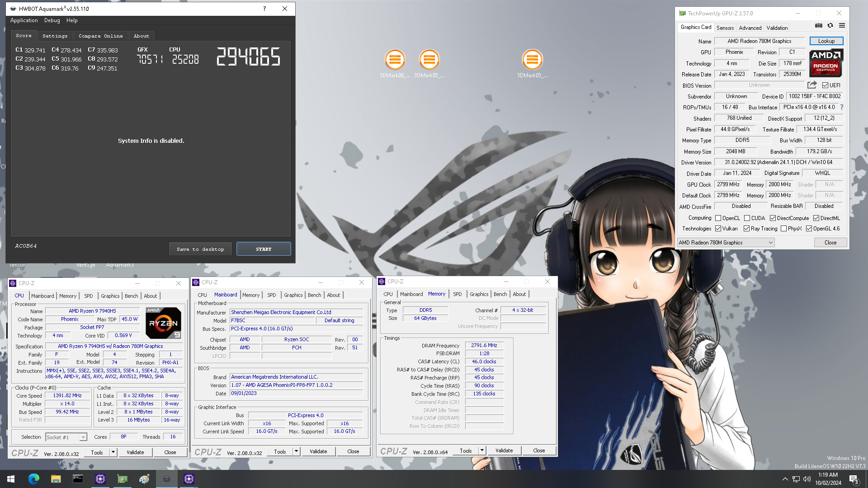Toggle UEFI checkbox in GPU-Z
The width and height of the screenshot is (868, 488).
tap(825, 85)
